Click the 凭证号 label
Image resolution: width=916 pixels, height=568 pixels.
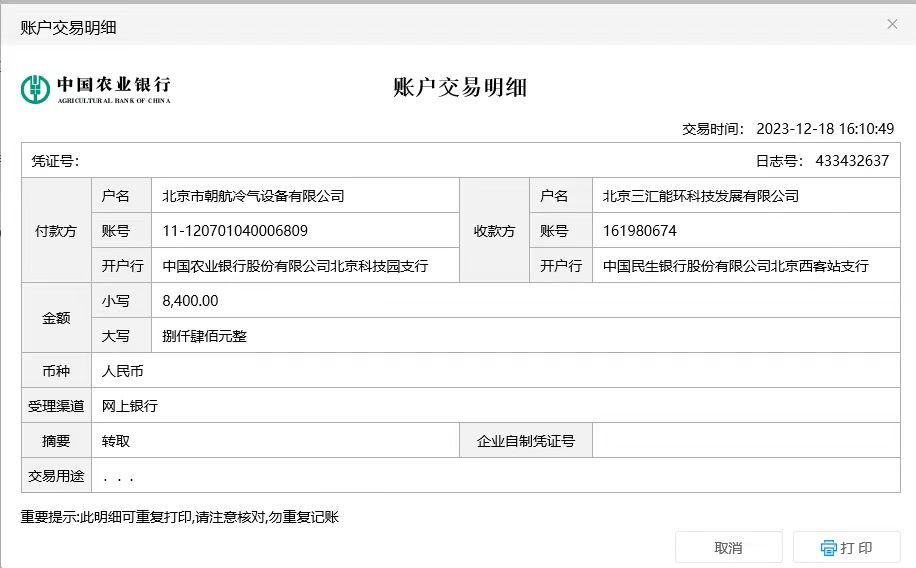[55, 161]
